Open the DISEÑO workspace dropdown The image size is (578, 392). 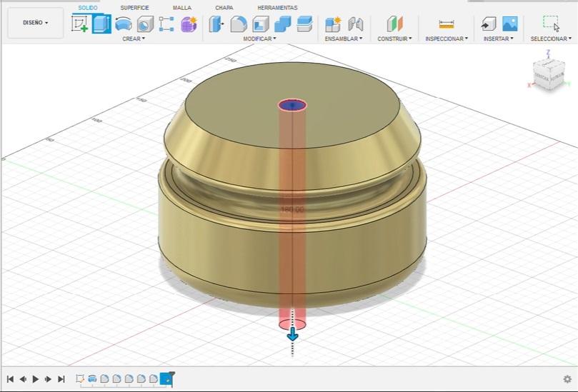pos(36,22)
